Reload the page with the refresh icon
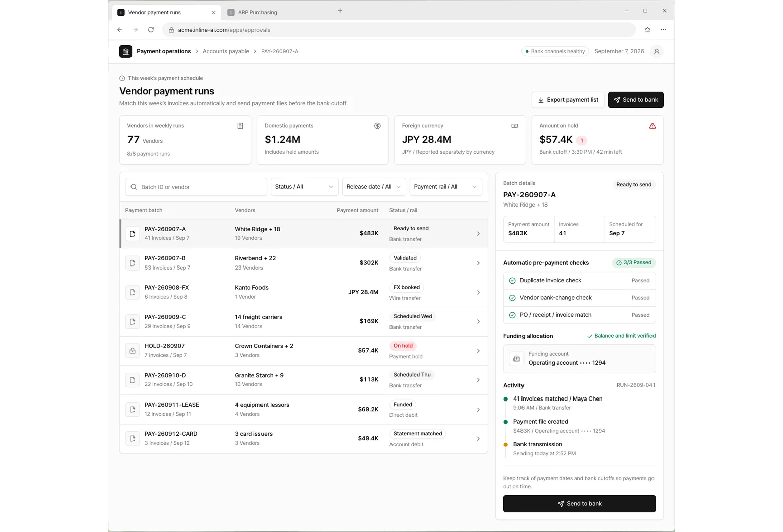The height and width of the screenshot is (532, 783). (151, 30)
